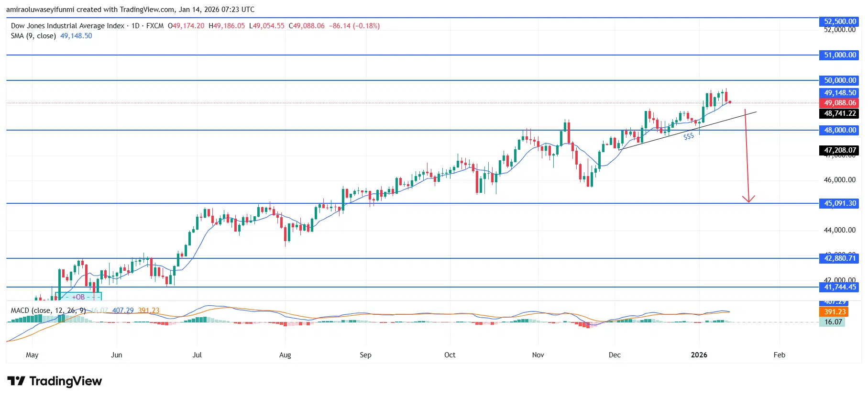The height and width of the screenshot is (399, 868).
Task: Click the SMA (9, close) legend
Action: tap(33, 36)
